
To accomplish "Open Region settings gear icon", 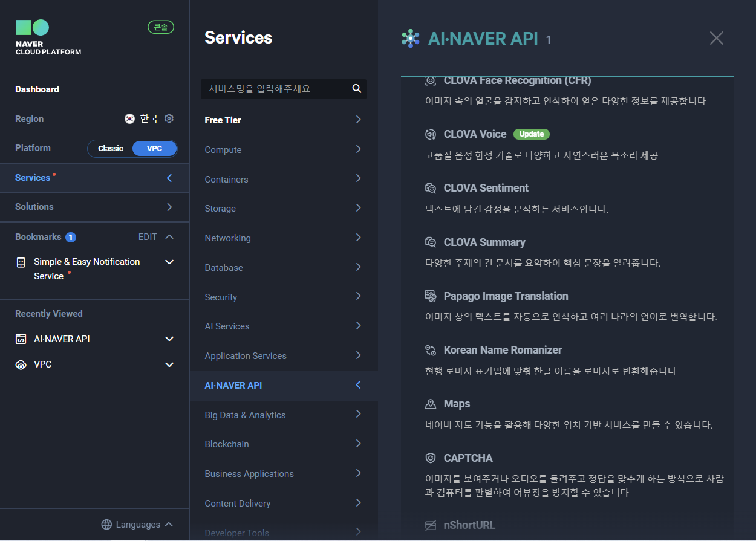I will coord(169,118).
